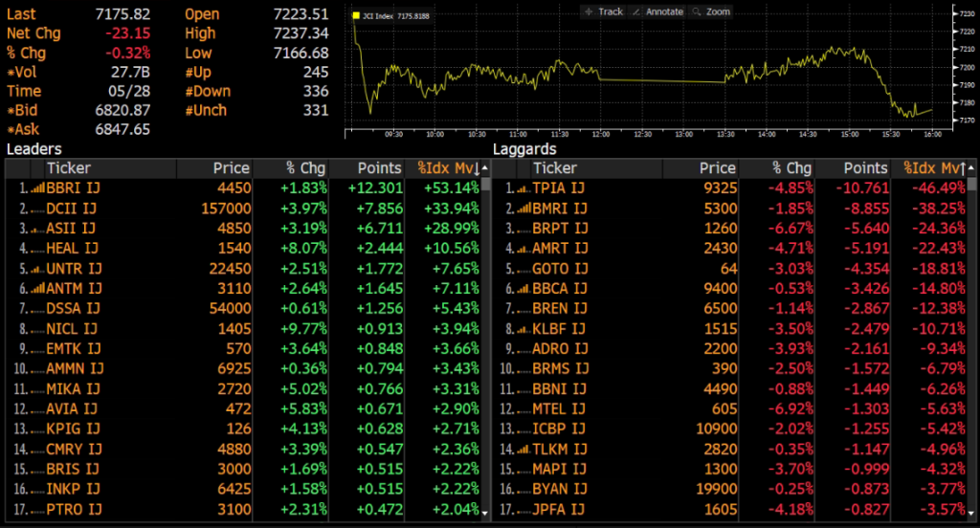Click the Track crosshair tool in chart
The height and width of the screenshot is (528, 980).
[604, 11]
